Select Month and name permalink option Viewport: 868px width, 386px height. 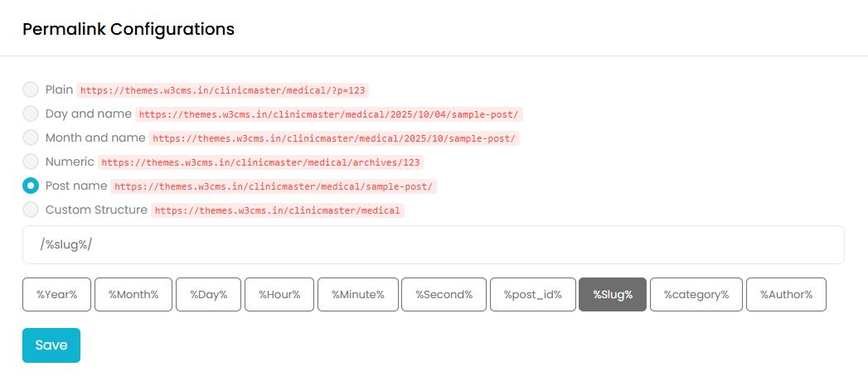click(31, 138)
